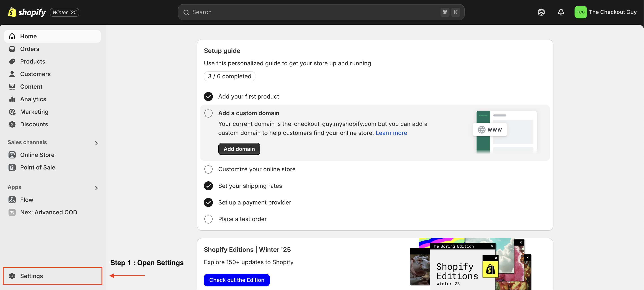Click the Point of Sale icon
Viewport: 644px width, 290px height.
[x=12, y=167]
